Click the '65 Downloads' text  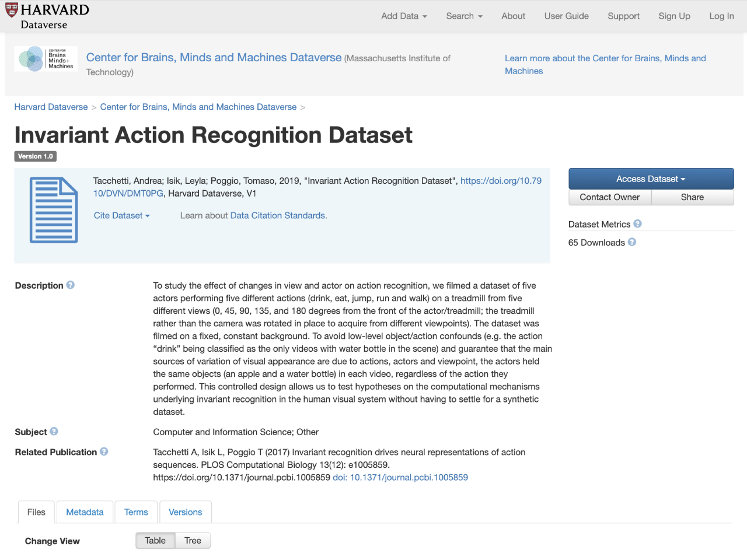596,243
